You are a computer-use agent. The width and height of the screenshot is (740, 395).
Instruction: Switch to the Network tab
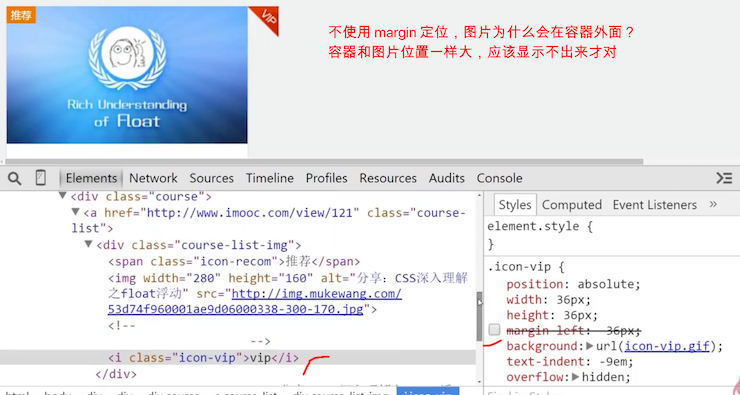click(153, 178)
